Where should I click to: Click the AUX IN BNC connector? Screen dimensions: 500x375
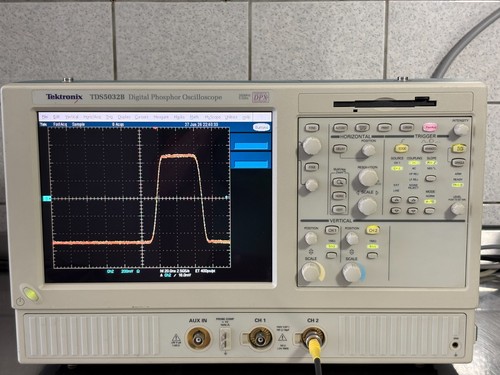[x=198, y=339]
